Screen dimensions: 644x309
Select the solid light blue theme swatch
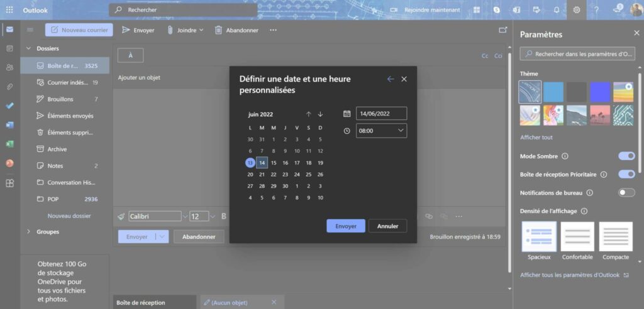tap(553, 92)
